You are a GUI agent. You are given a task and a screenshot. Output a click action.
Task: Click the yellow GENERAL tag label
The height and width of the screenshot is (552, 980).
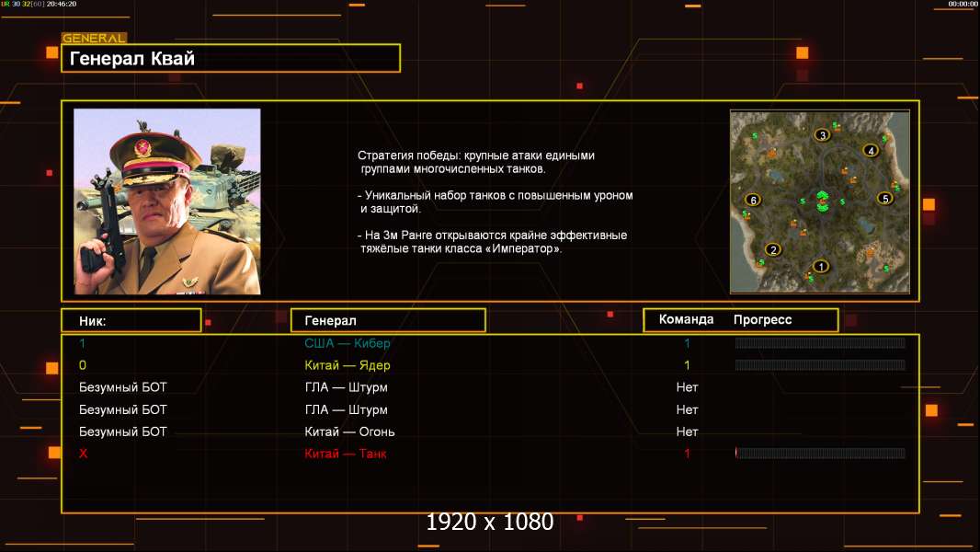click(x=95, y=38)
